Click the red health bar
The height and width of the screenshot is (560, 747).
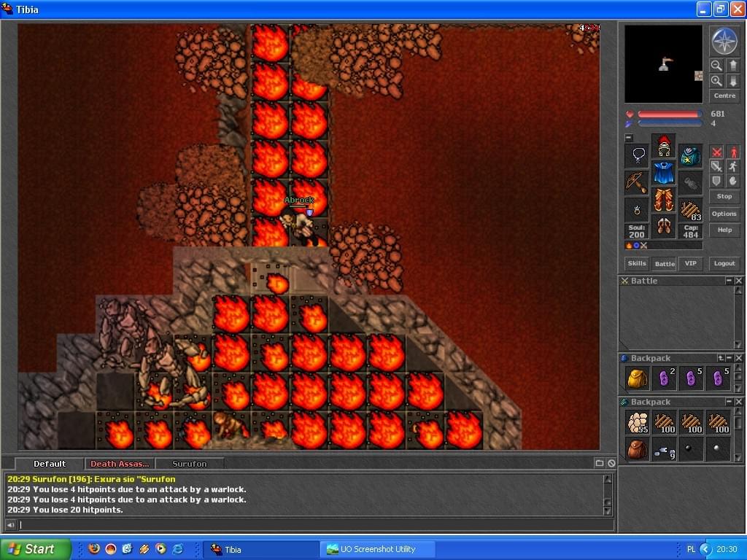tap(669, 114)
